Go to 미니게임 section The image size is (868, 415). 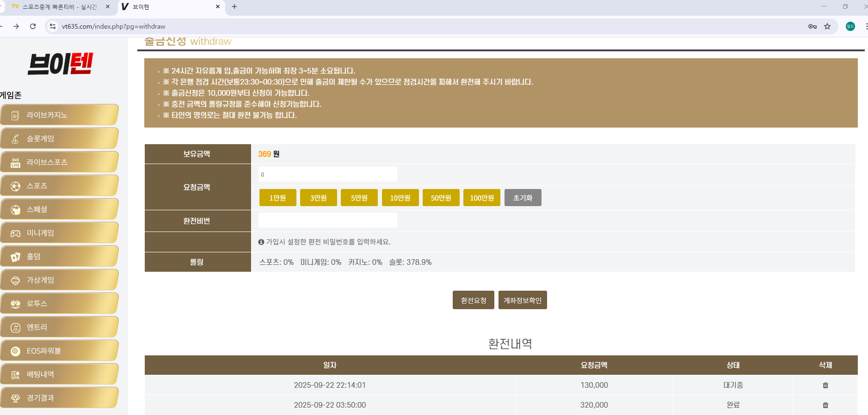[x=59, y=233]
